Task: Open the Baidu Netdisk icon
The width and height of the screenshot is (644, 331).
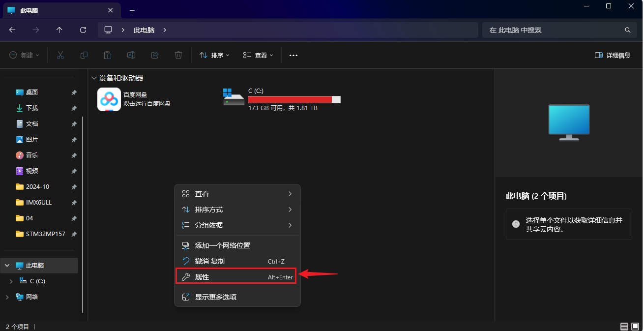Action: coord(109,99)
